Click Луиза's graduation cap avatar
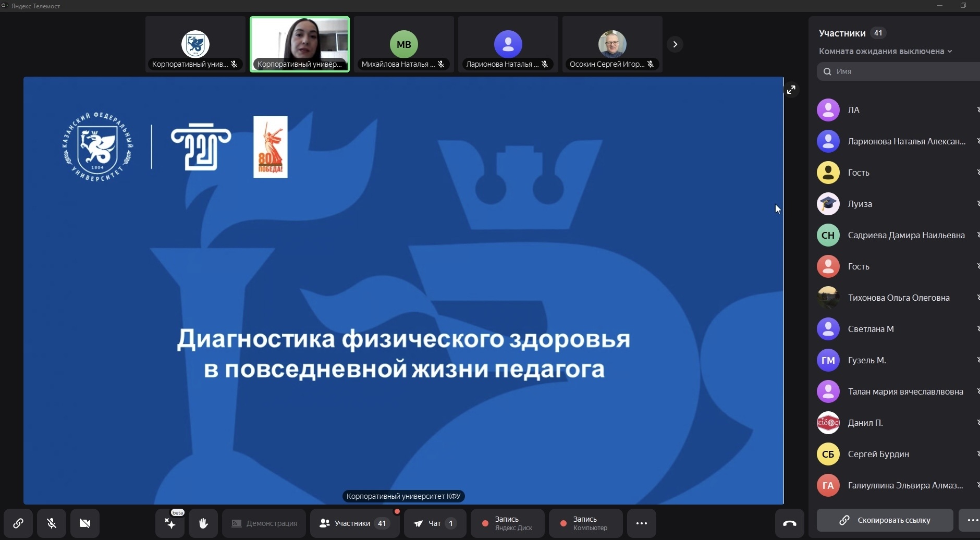980x540 pixels. click(x=828, y=204)
